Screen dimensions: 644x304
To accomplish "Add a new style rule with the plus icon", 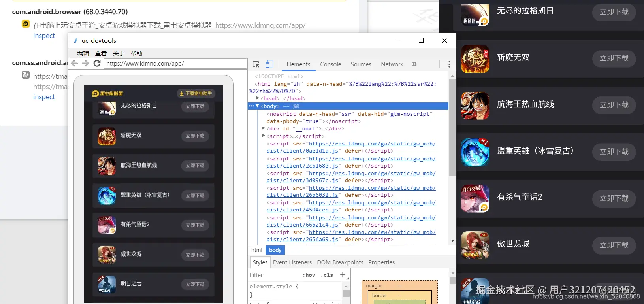I will [343, 275].
